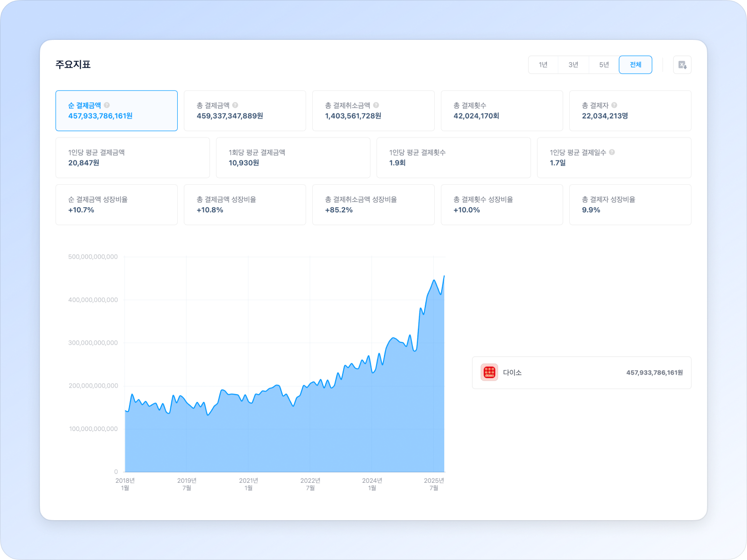Viewport: 747px width, 560px height.
Task: Click the chart peak near 2025년 7월
Action: [434, 280]
